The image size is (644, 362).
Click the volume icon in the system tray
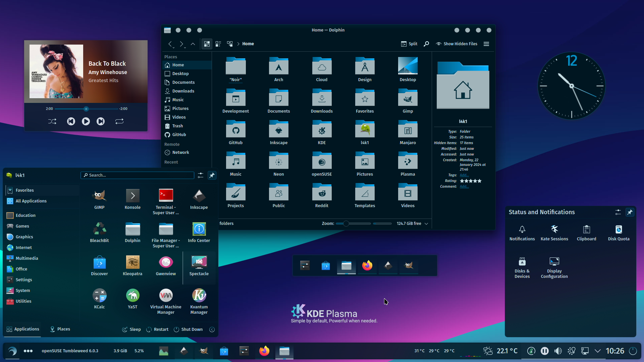(x=558, y=351)
